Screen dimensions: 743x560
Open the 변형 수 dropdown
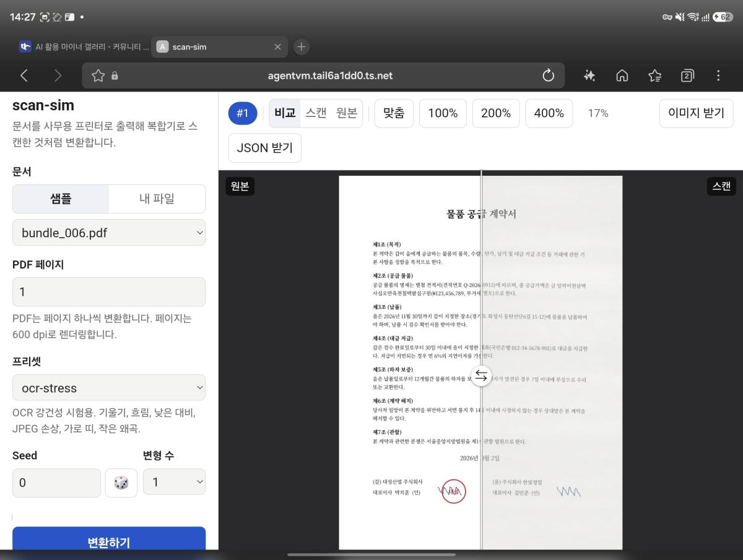pos(174,482)
